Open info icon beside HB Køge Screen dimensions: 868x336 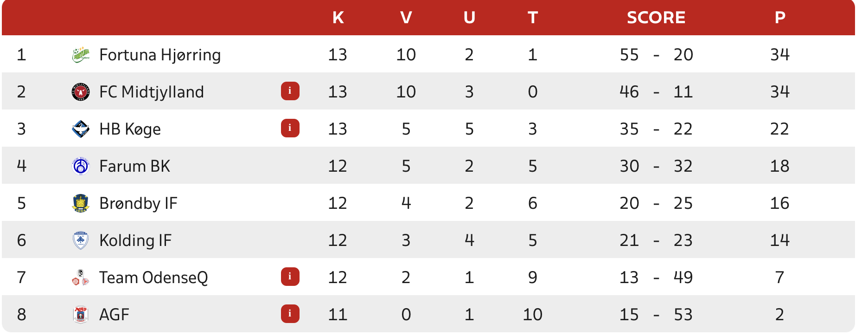tap(290, 128)
